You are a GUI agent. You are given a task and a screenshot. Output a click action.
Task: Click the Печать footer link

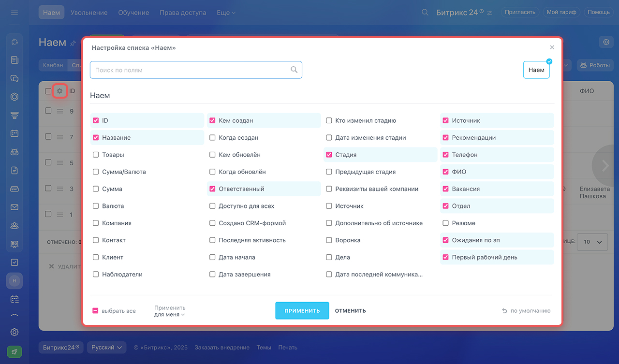click(x=288, y=348)
